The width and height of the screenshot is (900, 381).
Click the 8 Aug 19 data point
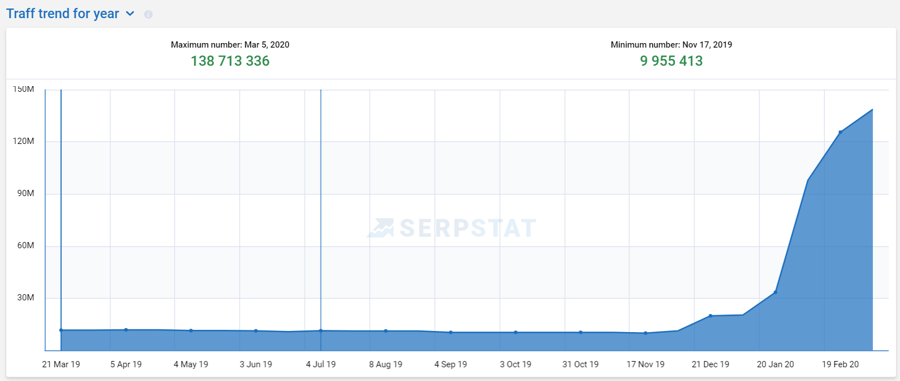(x=386, y=331)
